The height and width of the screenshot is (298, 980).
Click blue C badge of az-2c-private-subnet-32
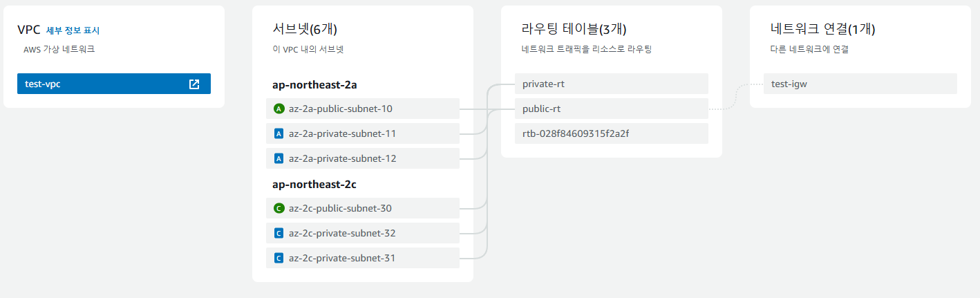coord(279,233)
